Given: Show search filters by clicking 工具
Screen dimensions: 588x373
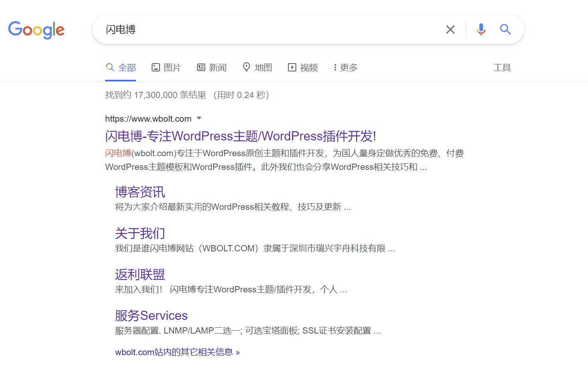Looking at the screenshot, I should pos(502,67).
